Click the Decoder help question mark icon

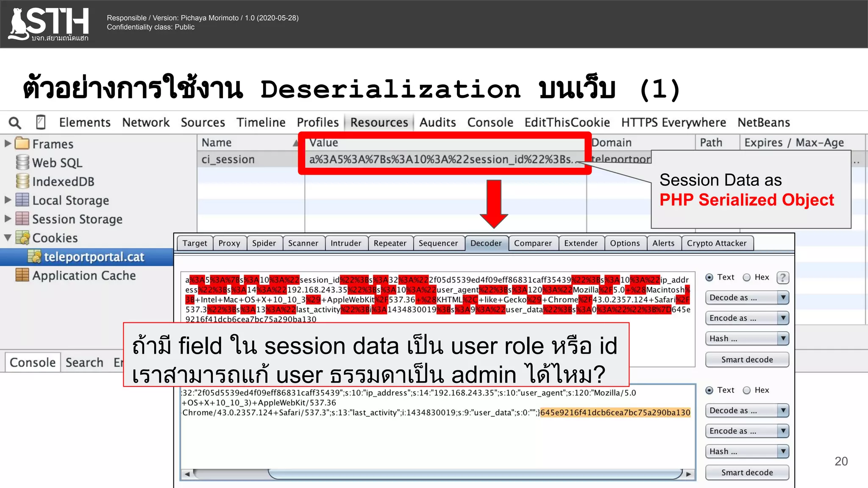click(x=782, y=277)
